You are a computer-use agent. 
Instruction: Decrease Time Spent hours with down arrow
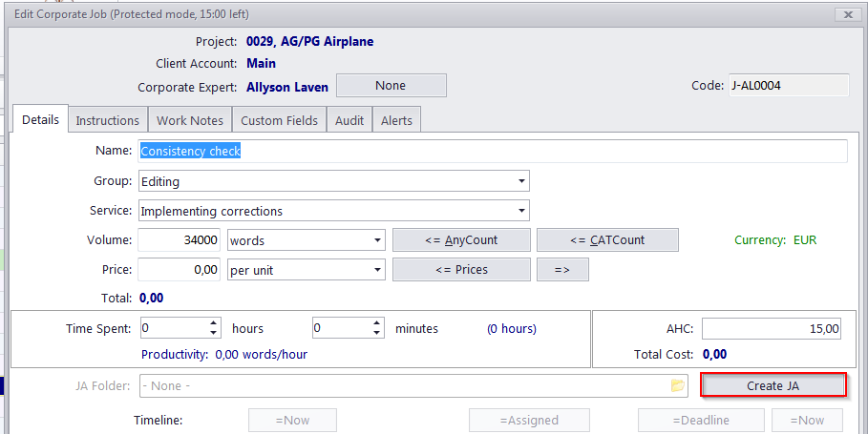[213, 333]
